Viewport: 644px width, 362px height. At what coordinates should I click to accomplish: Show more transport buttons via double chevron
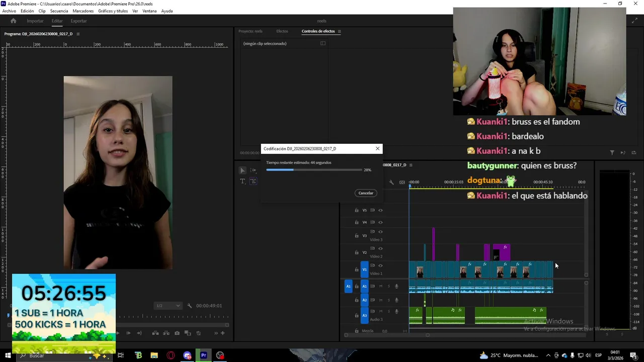coord(216,333)
